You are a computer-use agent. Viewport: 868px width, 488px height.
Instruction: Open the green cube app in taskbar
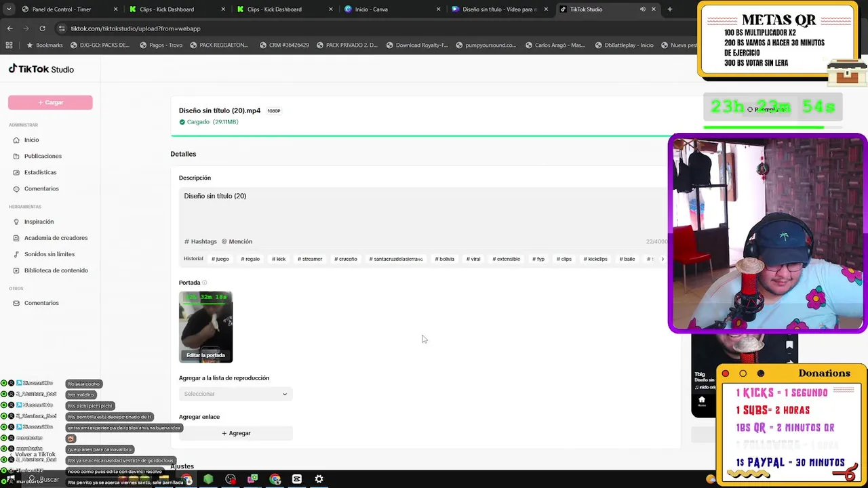point(208,479)
